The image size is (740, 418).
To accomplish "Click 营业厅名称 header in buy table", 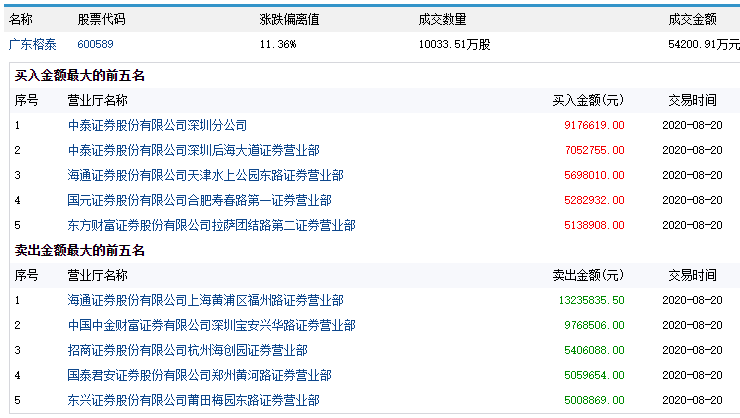I will pos(98,100).
